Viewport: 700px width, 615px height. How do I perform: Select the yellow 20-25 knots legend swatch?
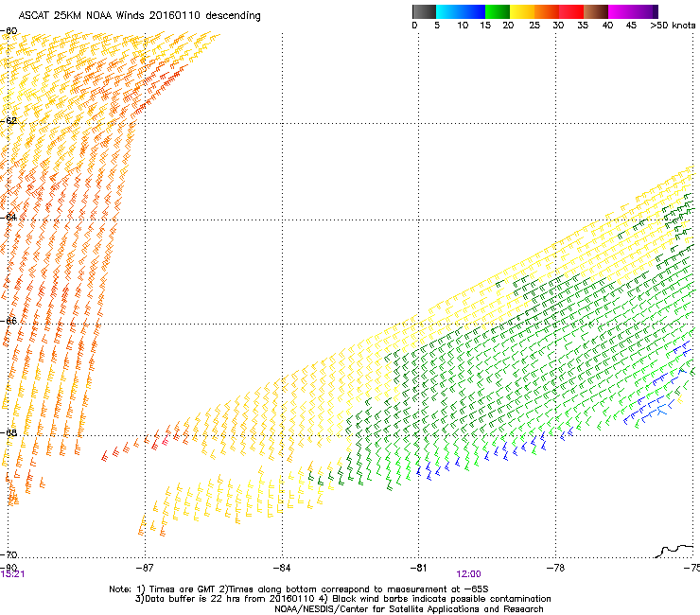click(x=522, y=11)
